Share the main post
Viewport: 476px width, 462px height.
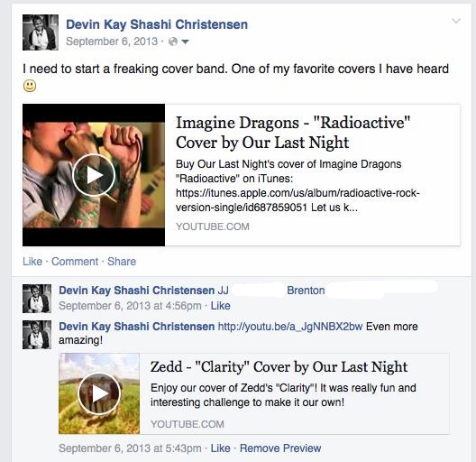(x=122, y=262)
